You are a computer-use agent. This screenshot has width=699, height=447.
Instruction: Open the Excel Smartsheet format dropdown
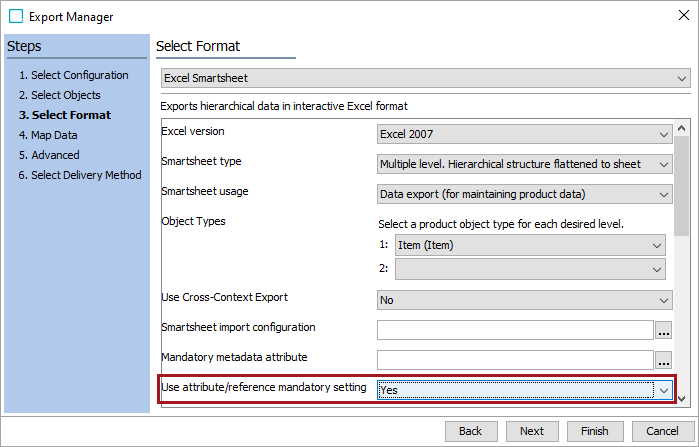coord(425,78)
